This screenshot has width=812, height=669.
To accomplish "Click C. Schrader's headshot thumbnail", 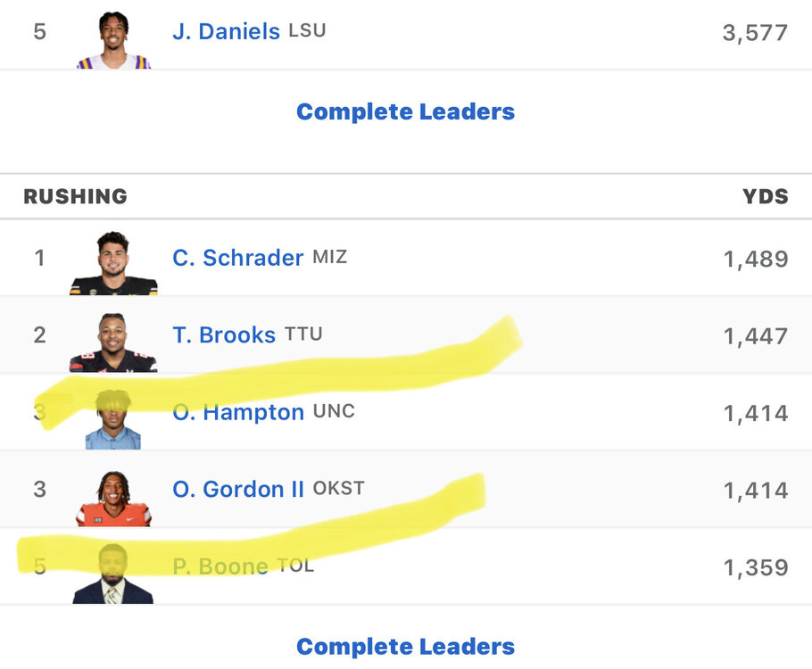I will coord(113,263).
